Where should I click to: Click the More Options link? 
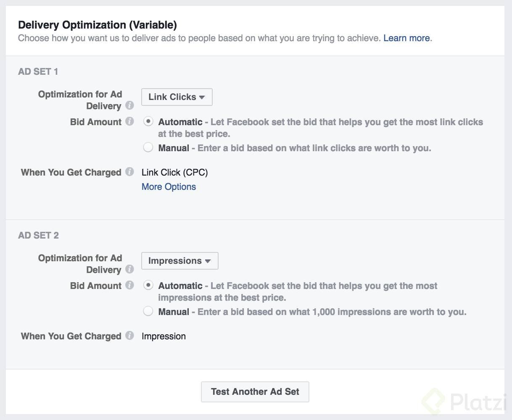point(169,187)
